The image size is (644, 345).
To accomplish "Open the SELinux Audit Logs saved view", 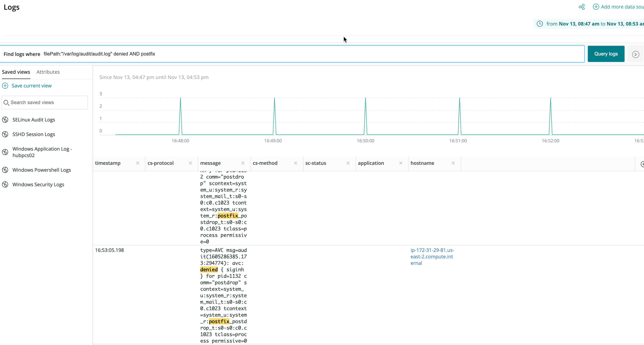I will point(34,120).
